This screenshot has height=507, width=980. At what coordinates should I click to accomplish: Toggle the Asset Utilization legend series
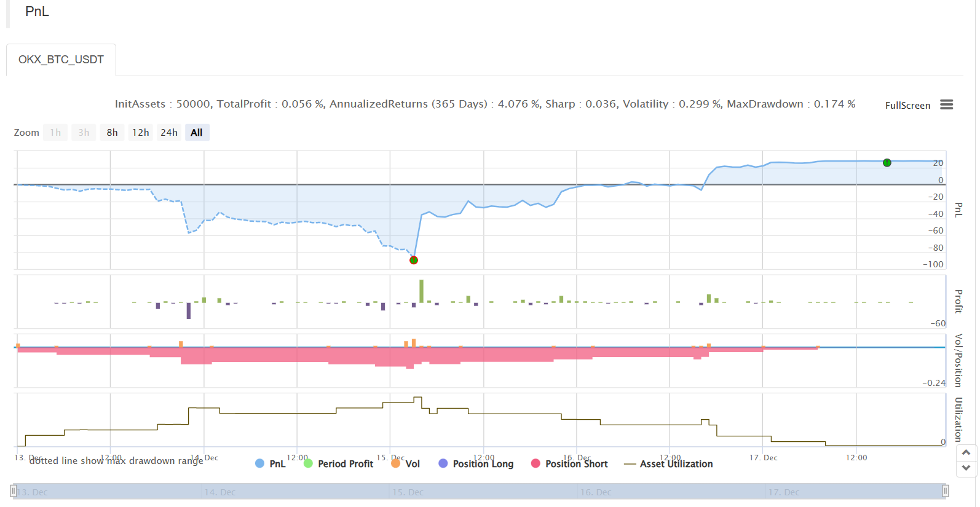click(x=669, y=464)
